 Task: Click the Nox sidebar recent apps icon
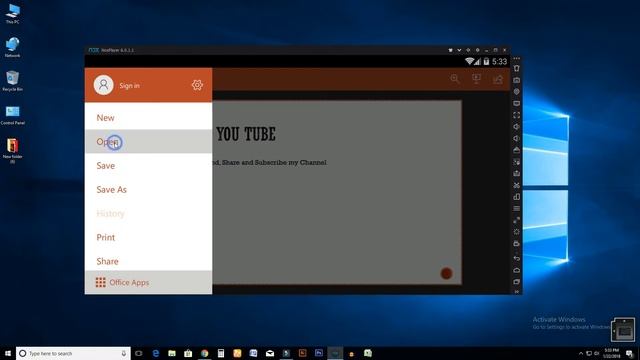517,282
